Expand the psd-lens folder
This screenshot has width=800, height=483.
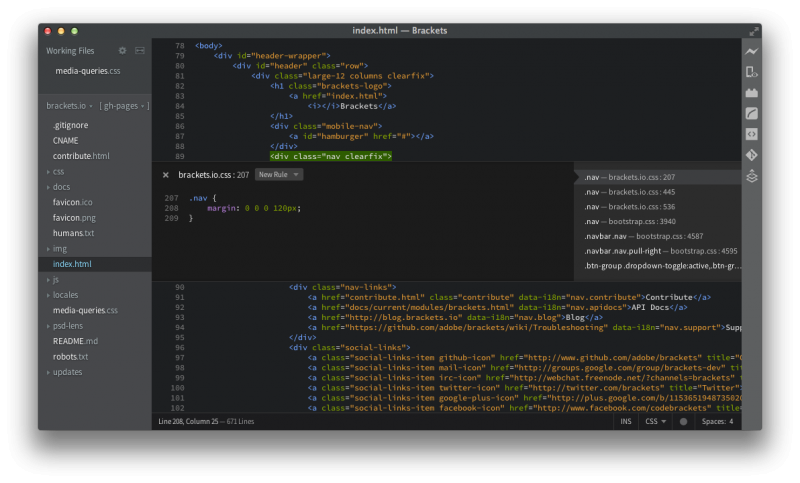point(65,325)
